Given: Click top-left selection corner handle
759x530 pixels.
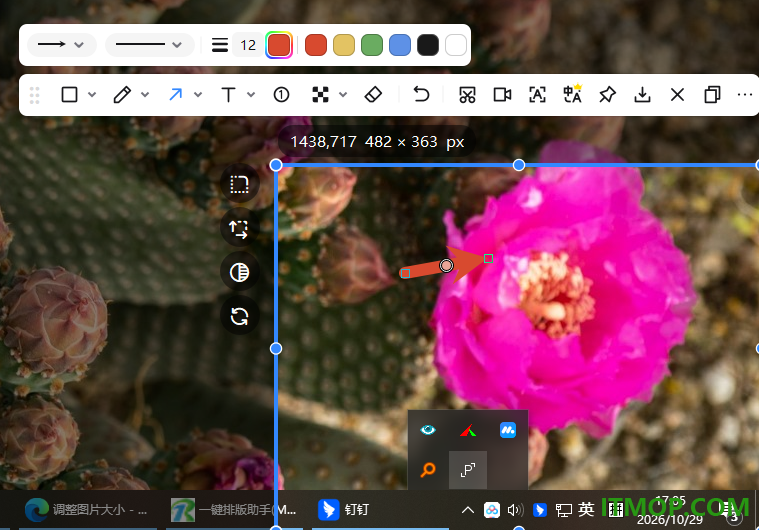Looking at the screenshot, I should tap(276, 165).
